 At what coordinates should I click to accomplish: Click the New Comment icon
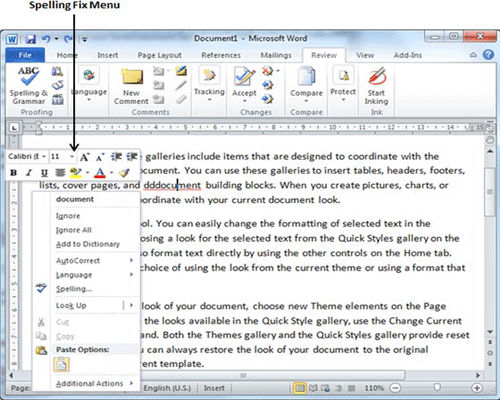click(x=132, y=76)
